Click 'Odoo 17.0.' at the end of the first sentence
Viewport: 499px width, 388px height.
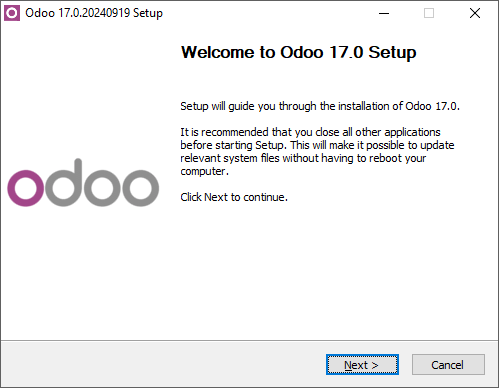coord(432,106)
